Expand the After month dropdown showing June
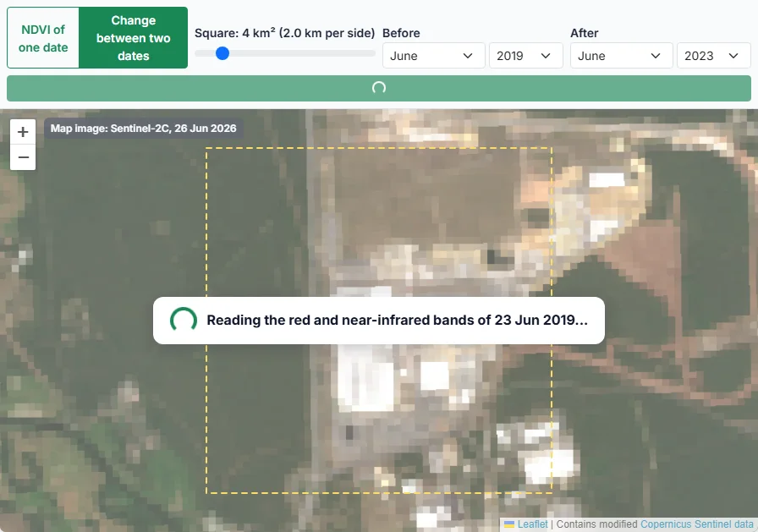Image resolution: width=758 pixels, height=532 pixels. click(x=622, y=56)
